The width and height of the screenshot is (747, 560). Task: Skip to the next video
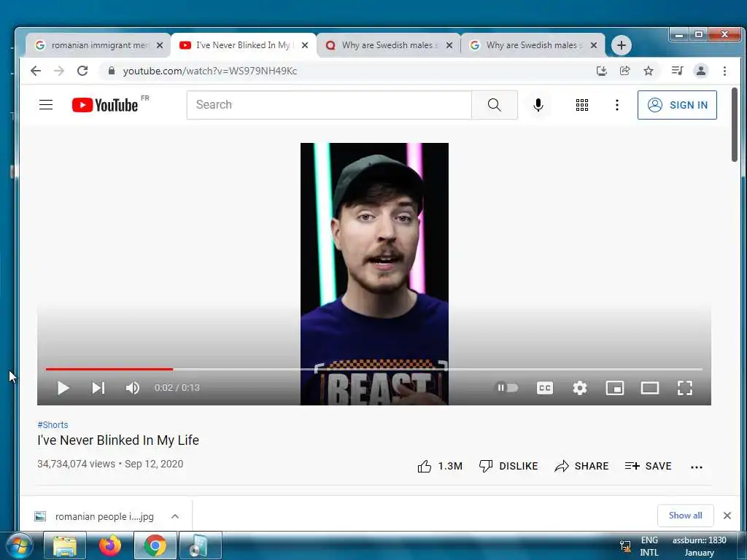click(x=98, y=388)
